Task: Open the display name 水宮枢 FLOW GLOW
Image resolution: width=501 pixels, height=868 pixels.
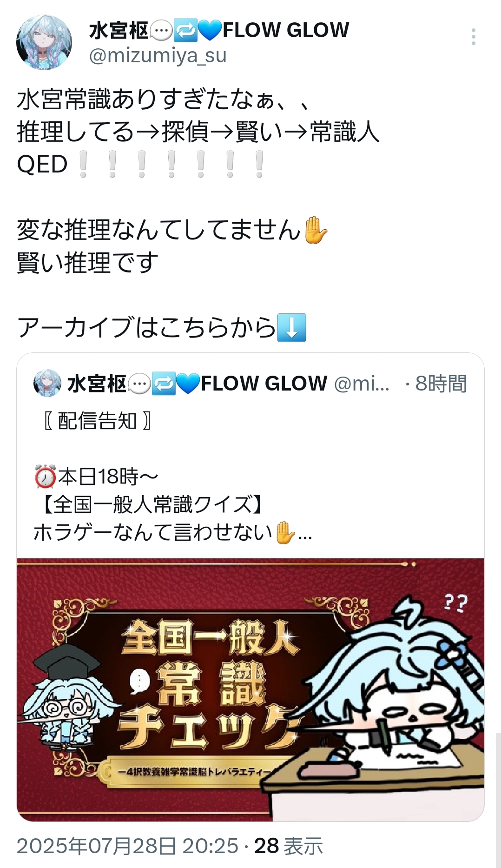Action: click(219, 30)
